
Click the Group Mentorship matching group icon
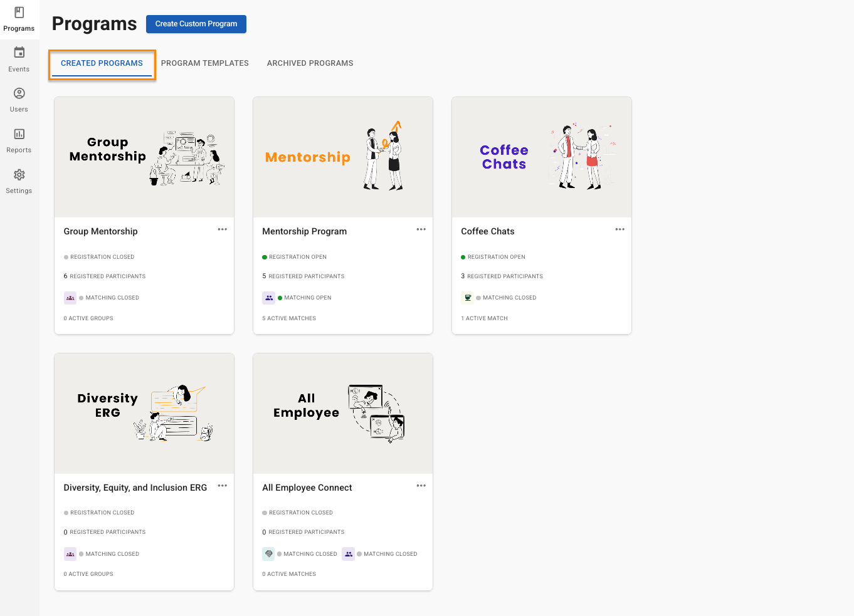[70, 298]
